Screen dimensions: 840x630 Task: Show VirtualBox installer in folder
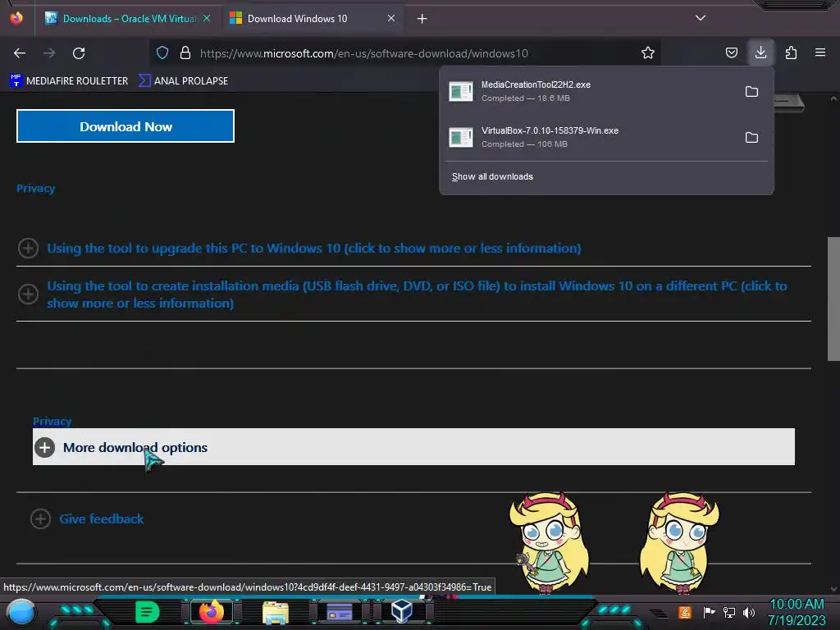[751, 138]
